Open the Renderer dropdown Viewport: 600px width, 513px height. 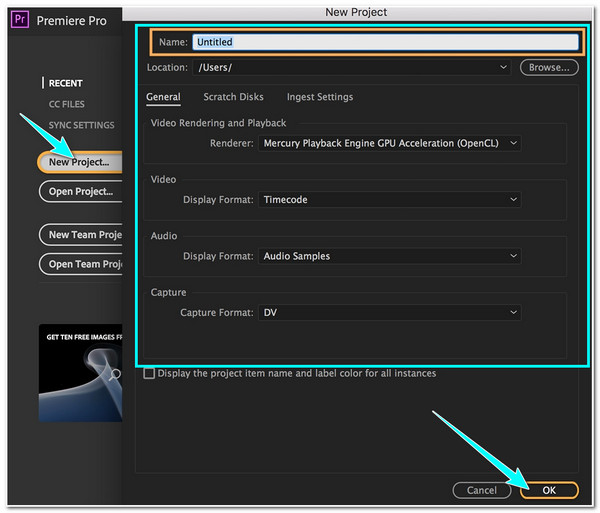[390, 143]
